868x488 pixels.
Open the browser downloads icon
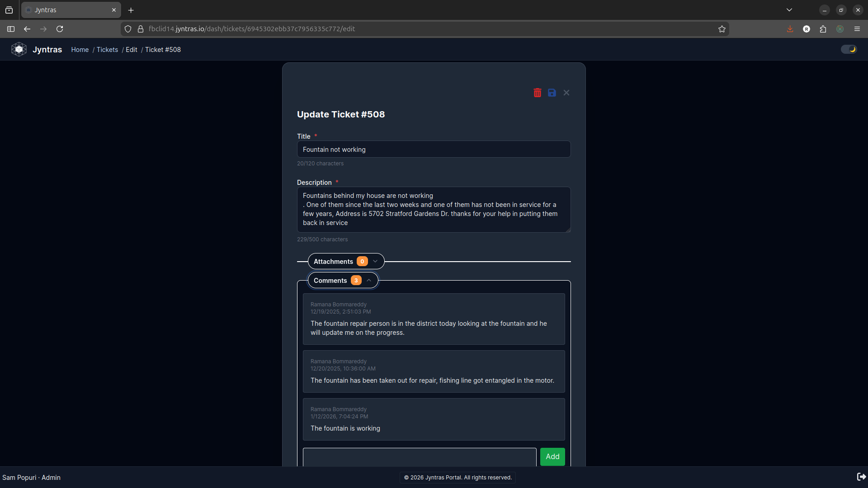(x=790, y=29)
